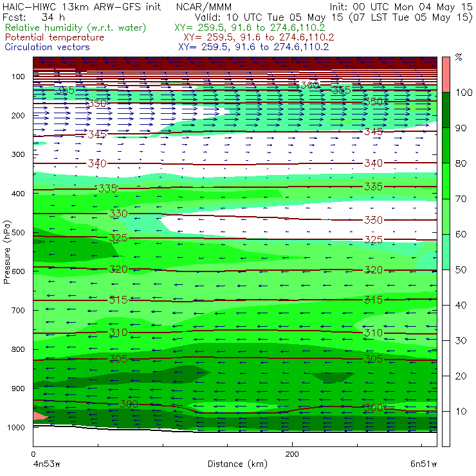Click the right '350' contour label

click(373, 102)
